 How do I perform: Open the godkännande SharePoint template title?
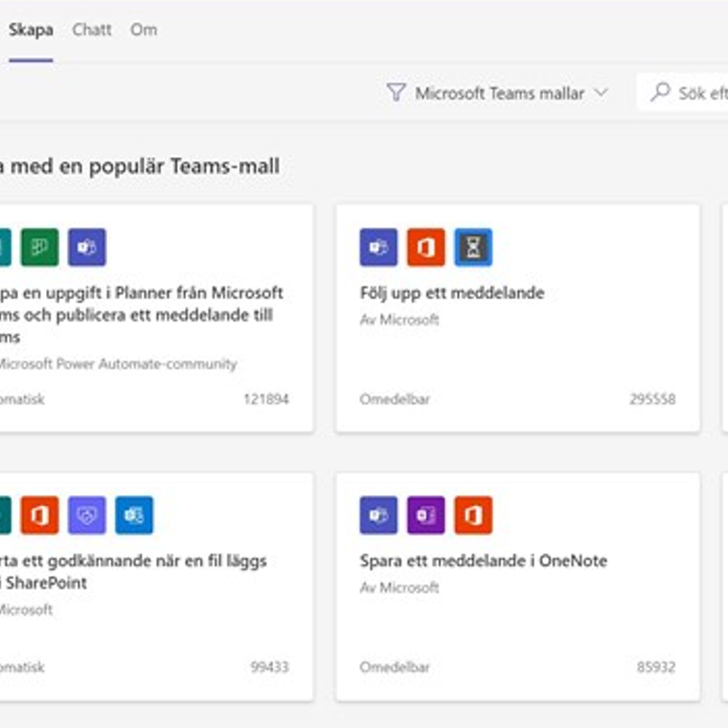click(133, 571)
